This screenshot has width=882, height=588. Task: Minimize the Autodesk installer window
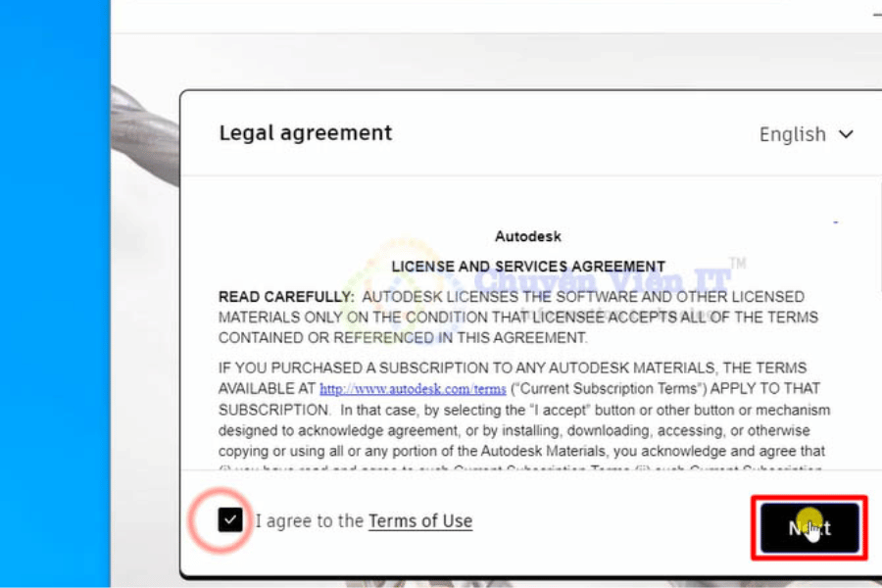point(875,14)
